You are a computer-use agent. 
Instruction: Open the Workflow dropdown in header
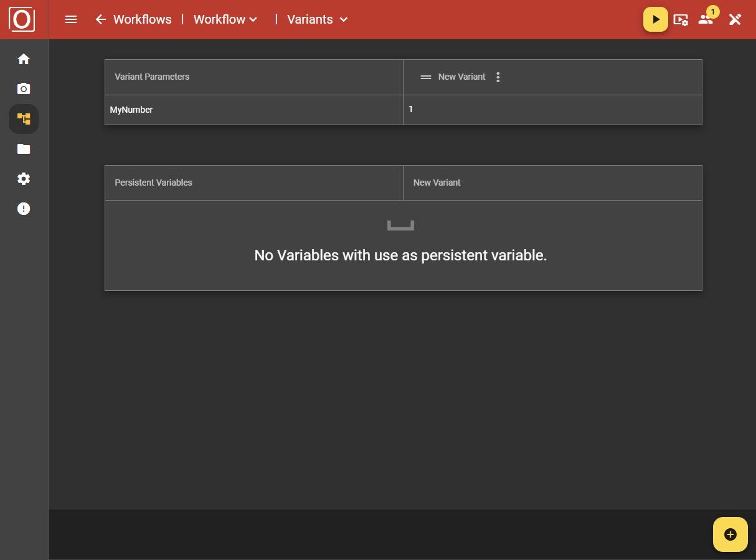(225, 19)
